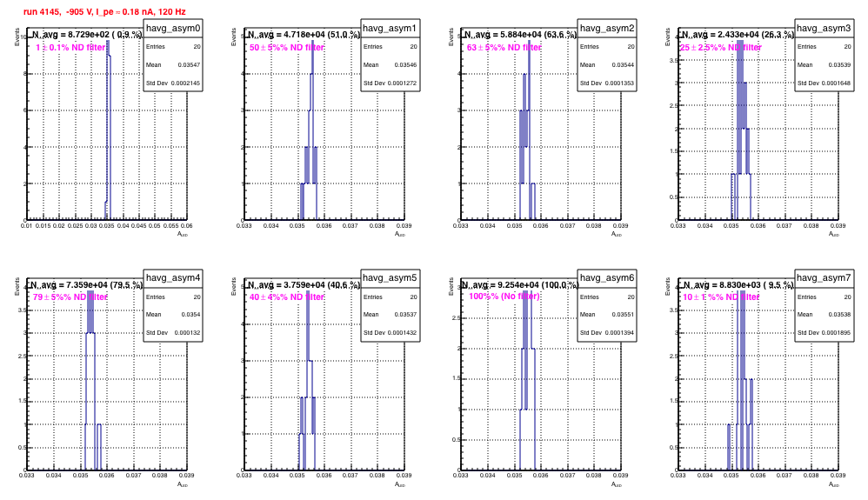The width and height of the screenshot is (868, 500).
Task: Select the 40 ± 4% ND filter label
Action: [x=287, y=297]
